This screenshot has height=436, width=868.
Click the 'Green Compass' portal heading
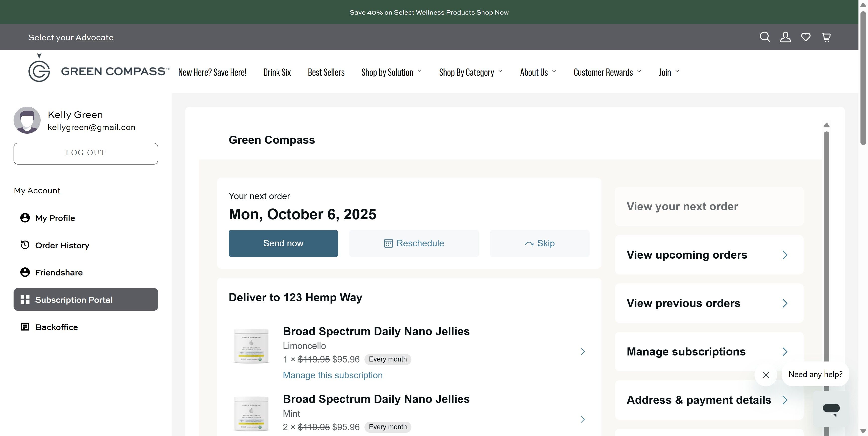[x=272, y=140]
